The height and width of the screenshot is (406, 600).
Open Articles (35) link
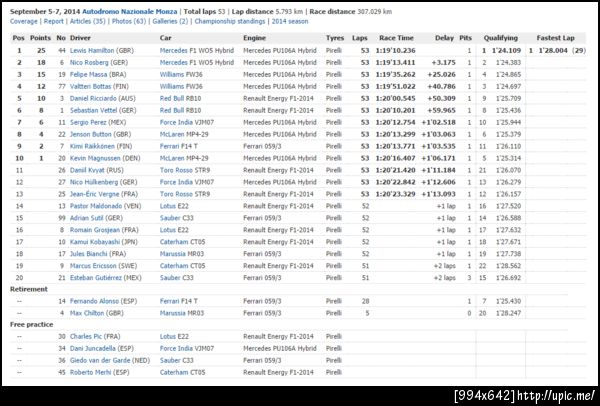coord(88,21)
